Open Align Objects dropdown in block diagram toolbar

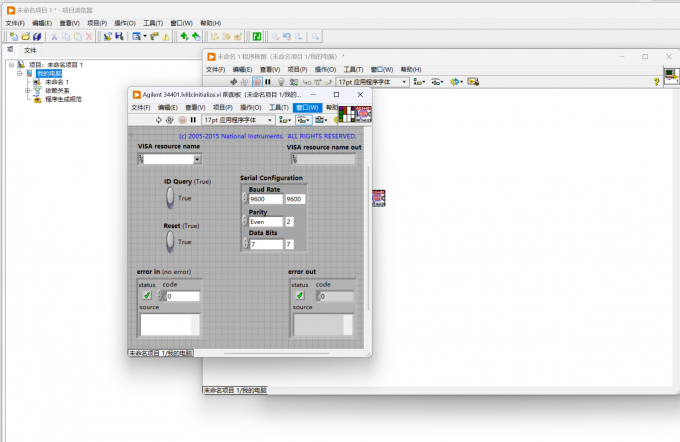419,82
